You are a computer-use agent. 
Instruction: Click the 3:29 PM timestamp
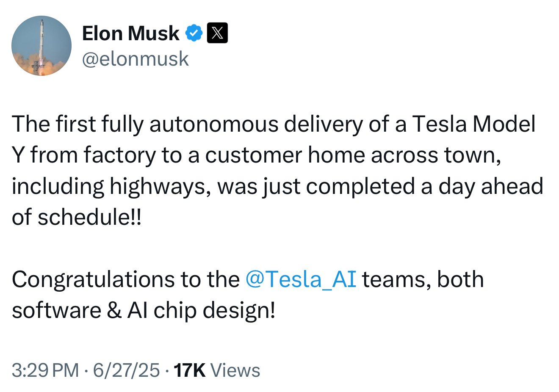point(45,370)
